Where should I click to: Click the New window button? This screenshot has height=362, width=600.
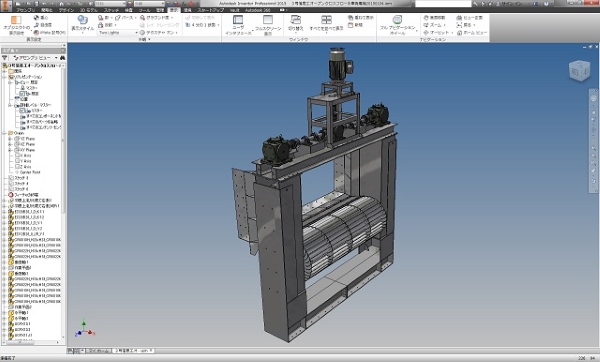[355, 25]
